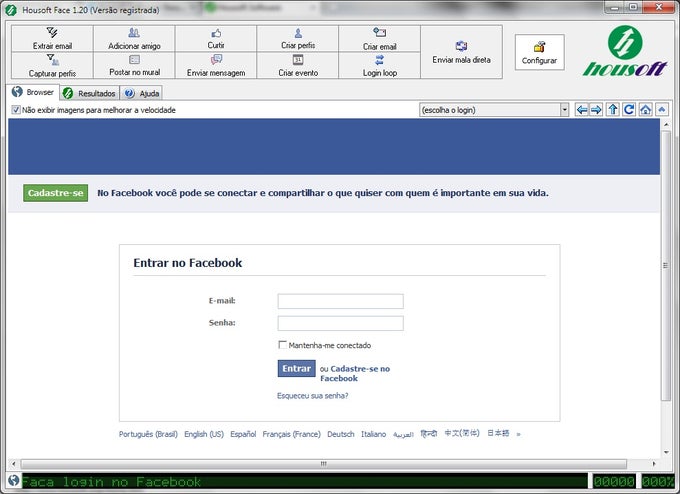Check Mantenha-me conectado
680x494 pixels.
(282, 345)
